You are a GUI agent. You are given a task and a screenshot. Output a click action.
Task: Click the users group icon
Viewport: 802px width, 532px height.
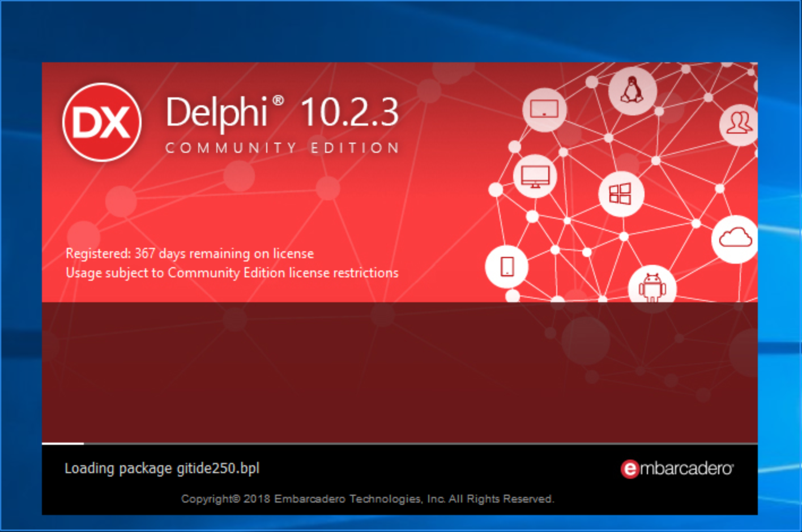coord(739,124)
